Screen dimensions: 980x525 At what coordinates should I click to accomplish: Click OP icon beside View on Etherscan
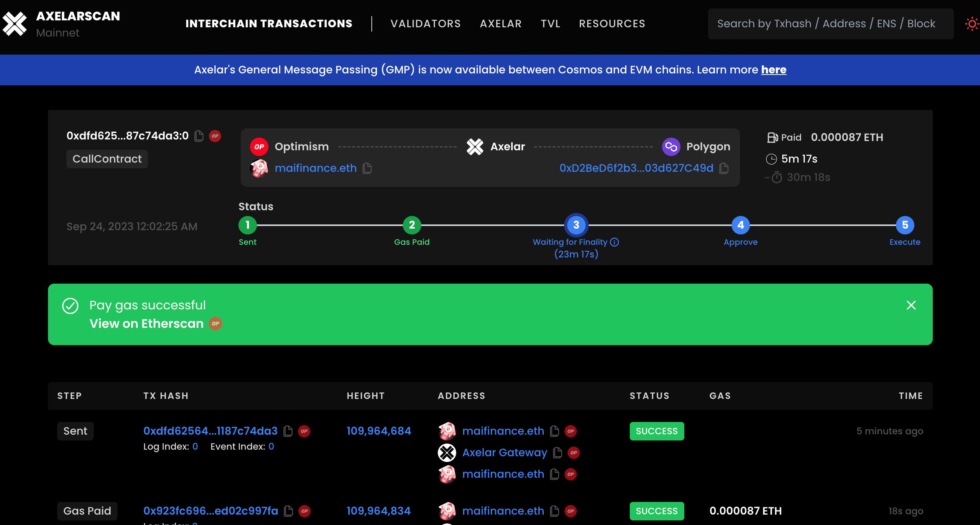(x=215, y=324)
